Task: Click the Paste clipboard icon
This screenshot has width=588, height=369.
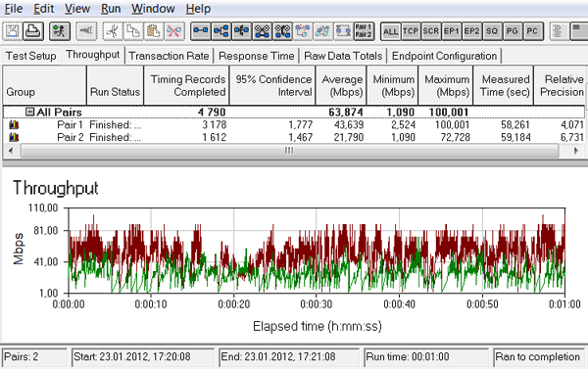Action: (x=153, y=30)
